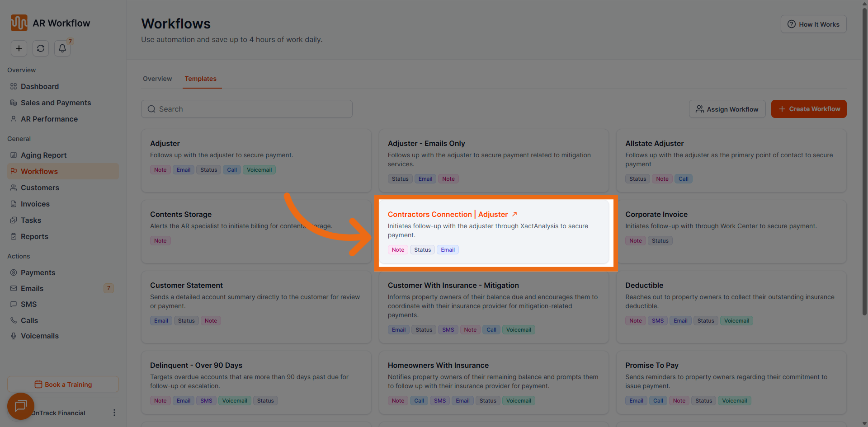Click the SMS tag on Deductible card
Screen dimensions: 868x427
coord(658,321)
